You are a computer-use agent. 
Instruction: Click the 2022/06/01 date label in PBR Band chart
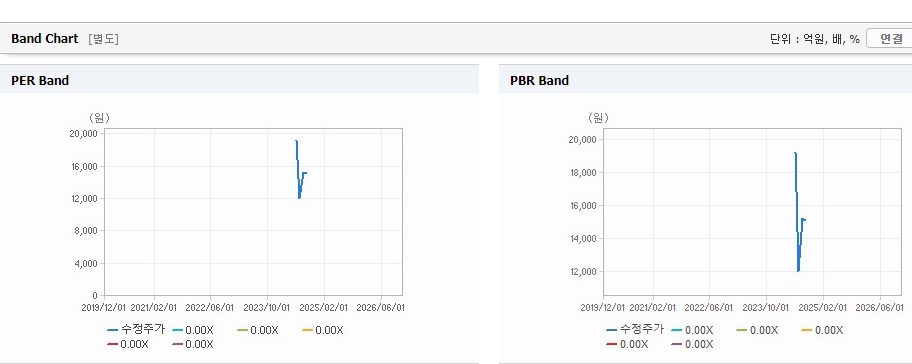709,307
